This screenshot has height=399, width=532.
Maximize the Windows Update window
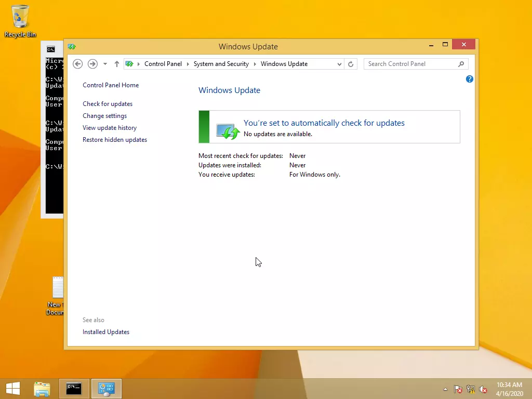pos(445,45)
